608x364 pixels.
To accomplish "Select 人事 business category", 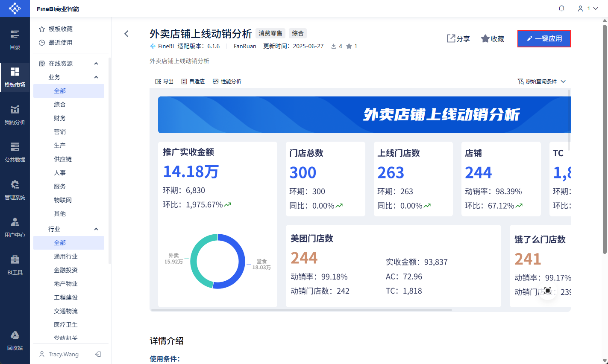I will (69, 173).
